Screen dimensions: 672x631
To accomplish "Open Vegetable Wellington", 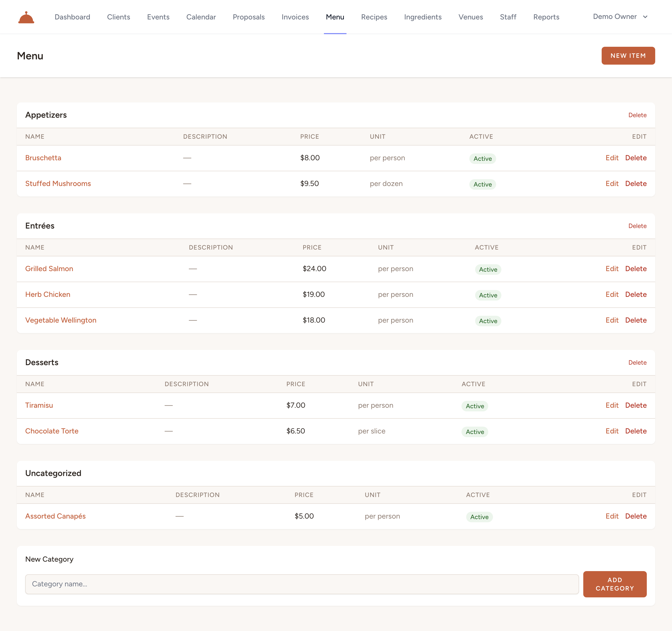I will click(x=61, y=320).
